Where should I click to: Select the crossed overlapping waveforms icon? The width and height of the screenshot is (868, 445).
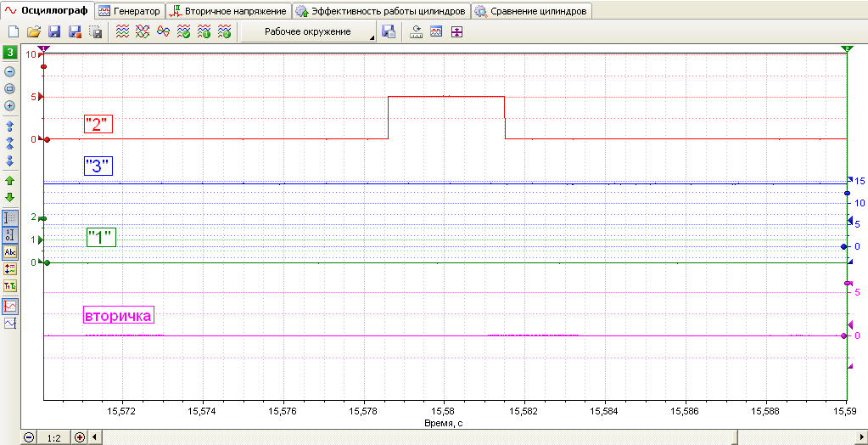click(143, 31)
